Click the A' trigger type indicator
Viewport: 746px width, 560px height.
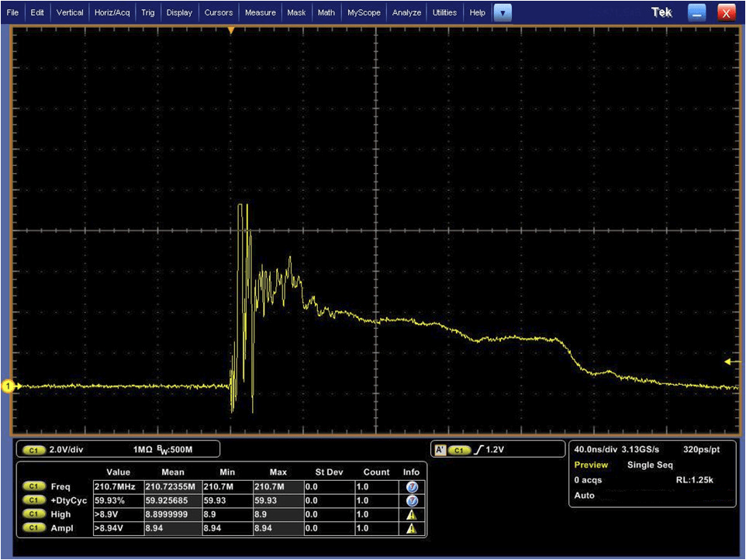[x=440, y=450]
